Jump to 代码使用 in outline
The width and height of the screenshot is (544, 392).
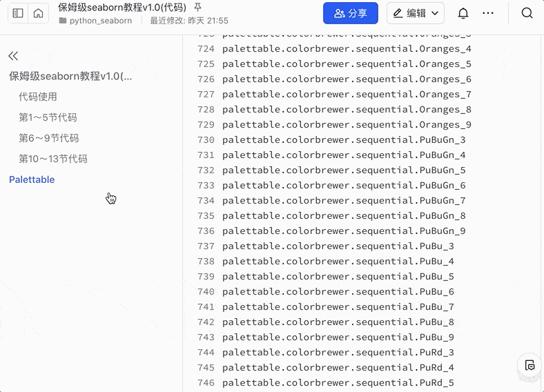pos(38,97)
